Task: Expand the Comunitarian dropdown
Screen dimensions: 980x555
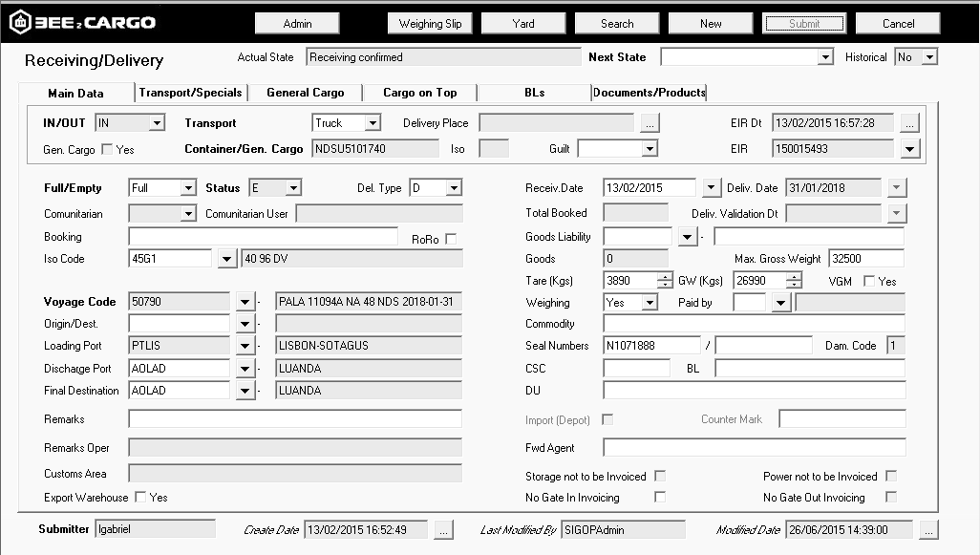Action: tap(188, 214)
